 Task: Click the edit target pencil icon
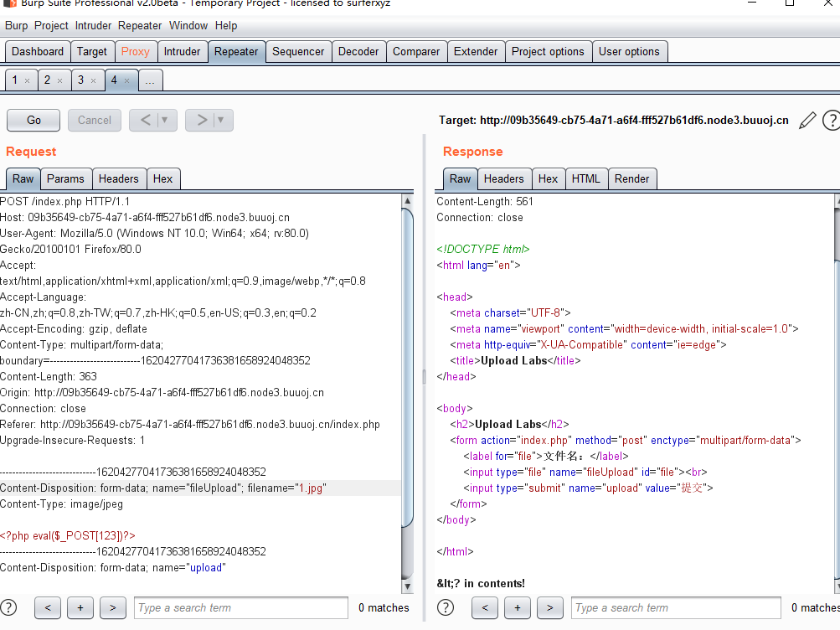click(x=807, y=120)
